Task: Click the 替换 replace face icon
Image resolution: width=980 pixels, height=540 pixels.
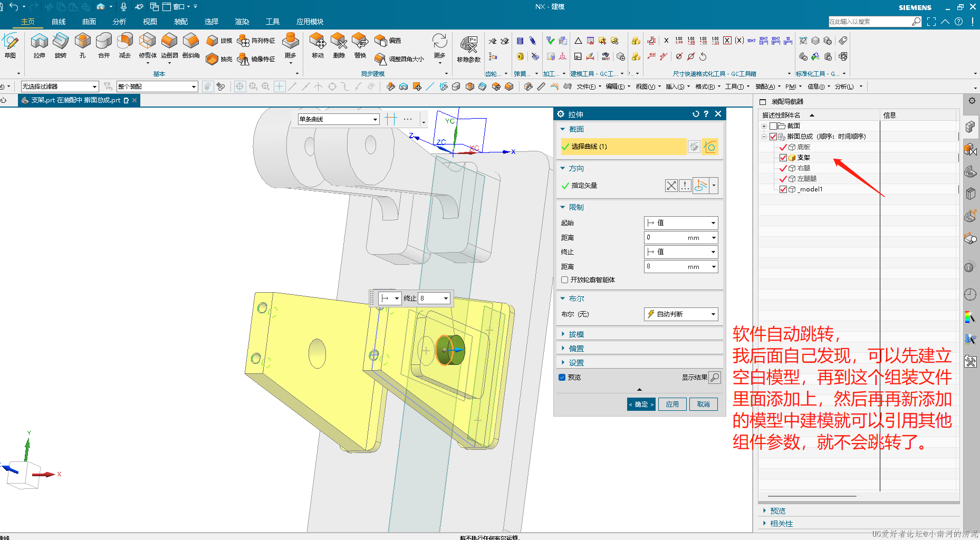Action: click(x=360, y=45)
